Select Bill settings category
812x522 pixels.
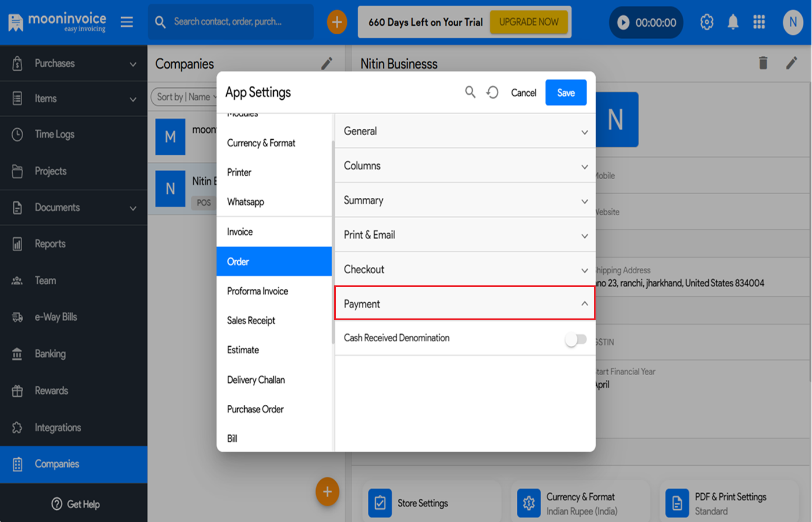click(x=274, y=438)
